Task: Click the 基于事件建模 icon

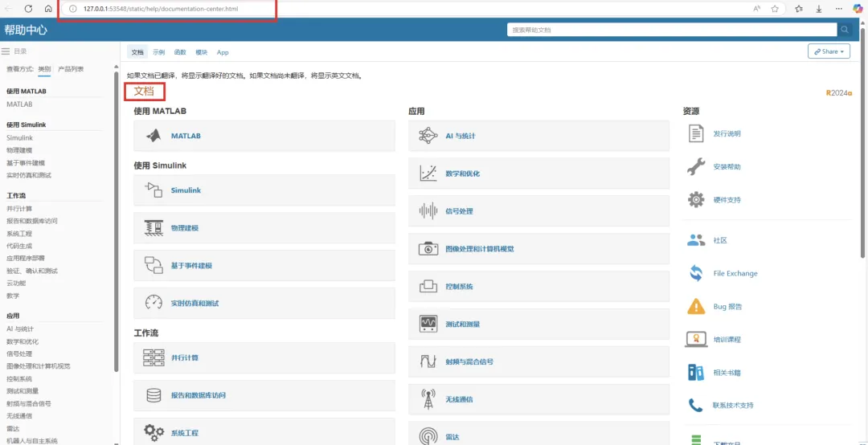Action: pos(154,265)
